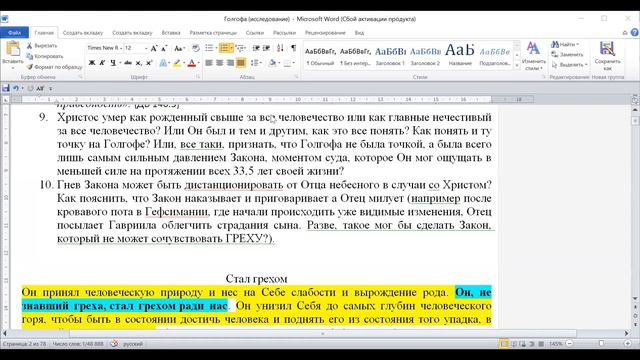
Task: Open Word Help question mark icon
Action: tap(634, 33)
